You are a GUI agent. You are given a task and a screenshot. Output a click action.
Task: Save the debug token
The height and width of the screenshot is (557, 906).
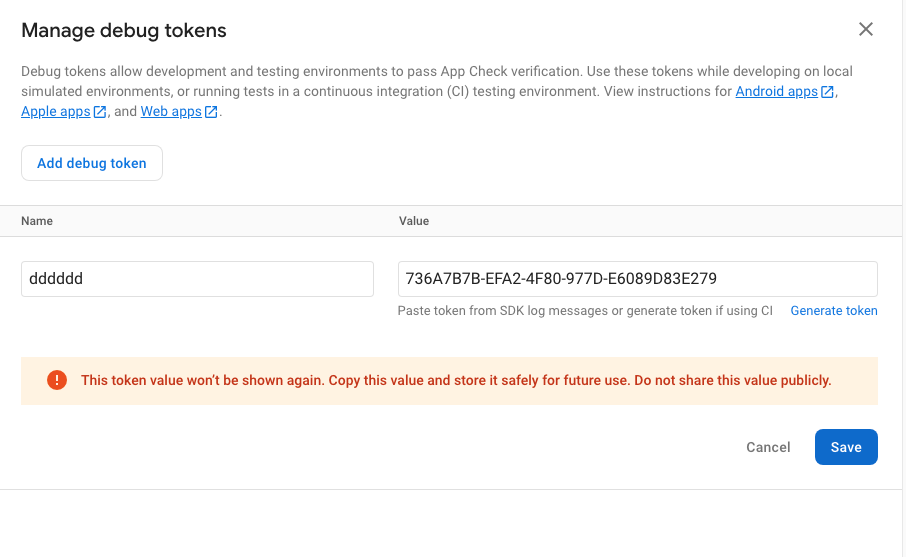[x=846, y=447]
